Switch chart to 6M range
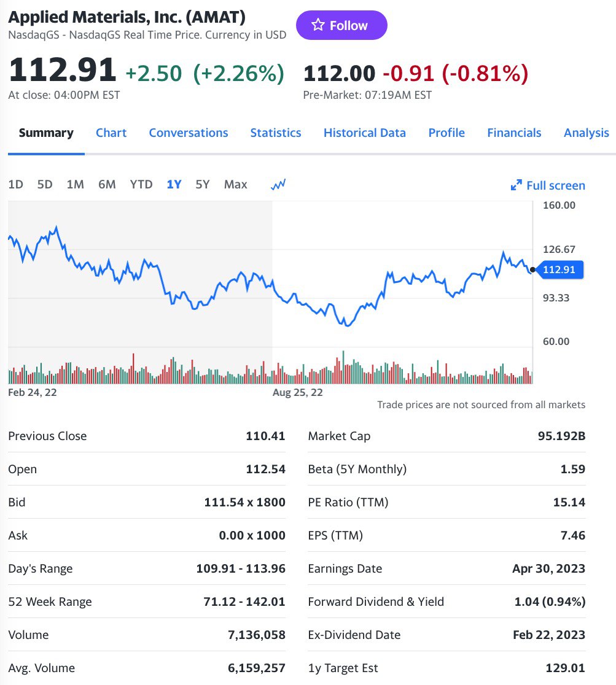 107,184
